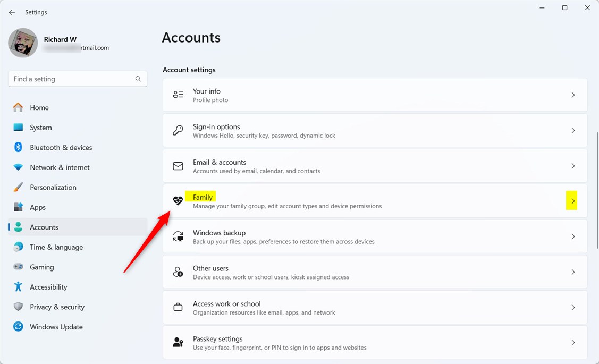This screenshot has width=599, height=364.
Task: Click the Email & accounts envelope icon
Action: pyautogui.click(x=178, y=166)
